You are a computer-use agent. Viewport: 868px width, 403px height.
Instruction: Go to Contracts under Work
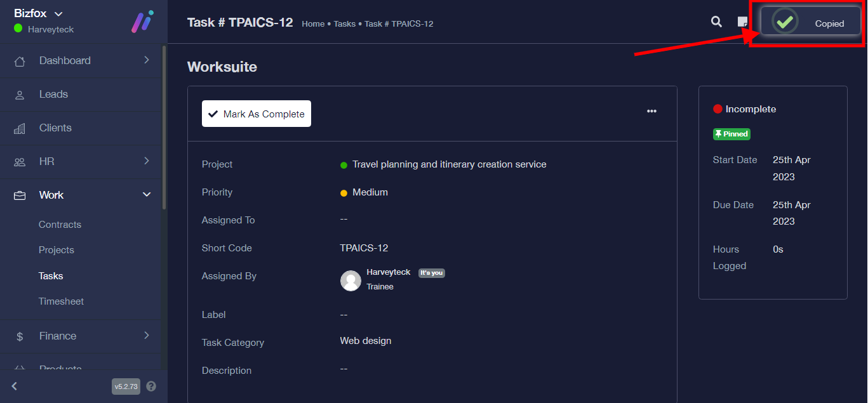[x=60, y=225]
